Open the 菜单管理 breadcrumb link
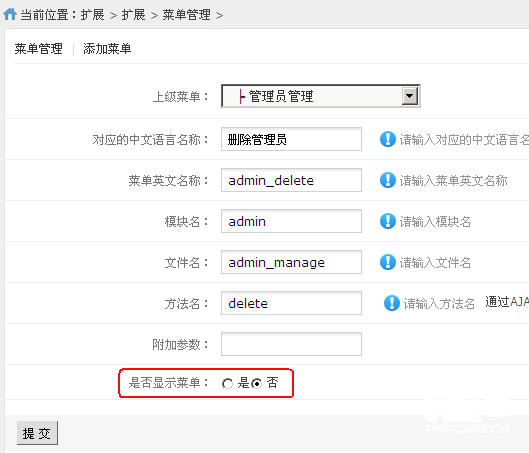The height and width of the screenshot is (453, 529). pos(187,15)
